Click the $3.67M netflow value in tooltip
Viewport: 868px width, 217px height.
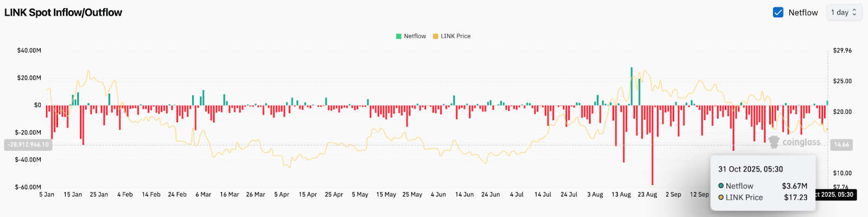[x=794, y=186]
